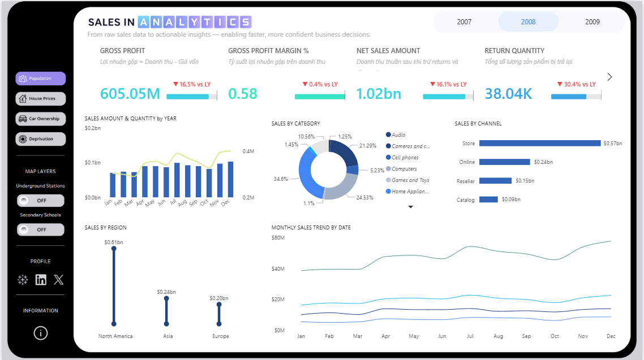Click the 2008 year button
This screenshot has width=644, height=360.
point(528,21)
